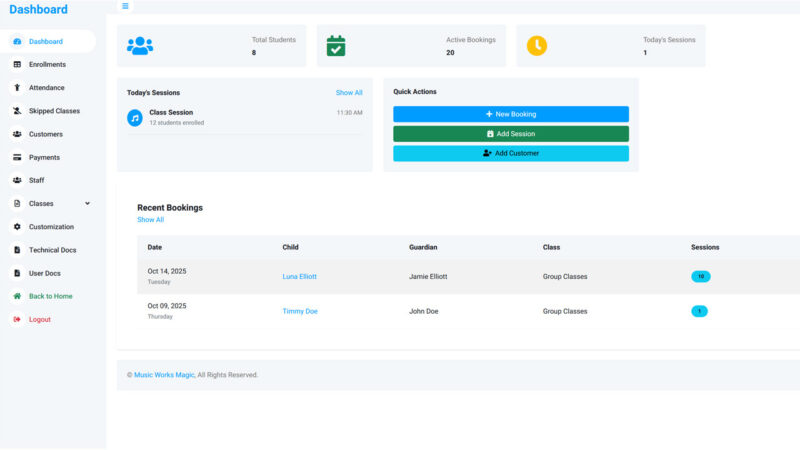This screenshot has width=800, height=450.
Task: Click the music note Class Session icon
Action: coord(135,118)
